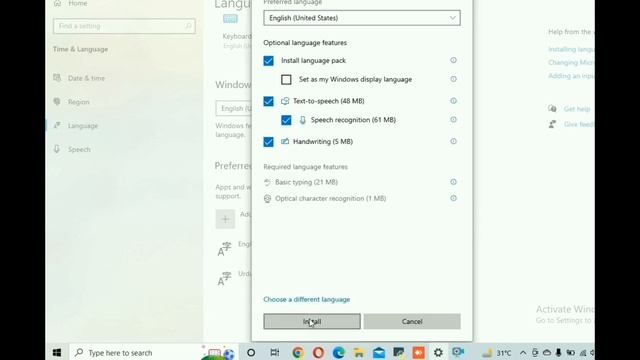Select Language in Settings sidebar

click(83, 126)
